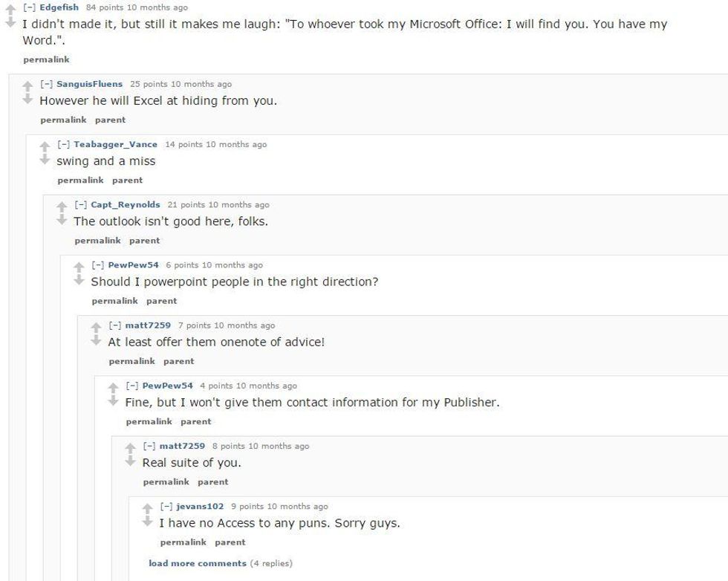
Task: Go to parent of Teabagger_Vance's comment
Action: click(x=127, y=180)
